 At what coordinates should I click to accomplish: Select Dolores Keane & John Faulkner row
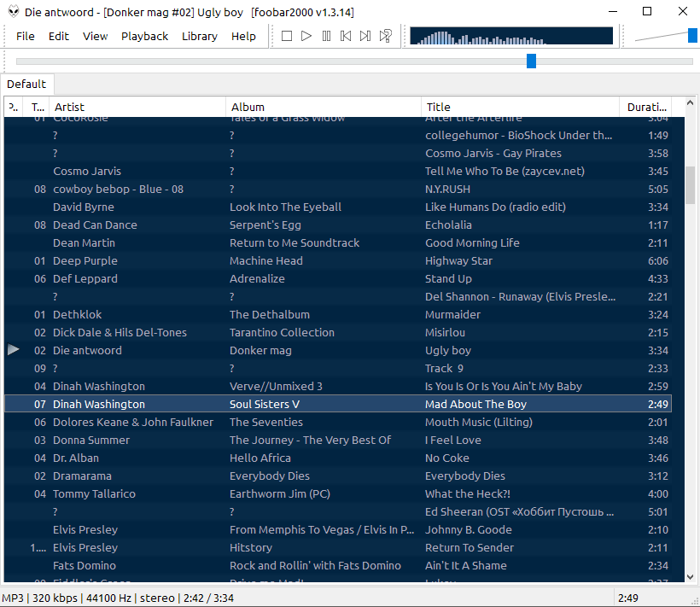click(338, 423)
